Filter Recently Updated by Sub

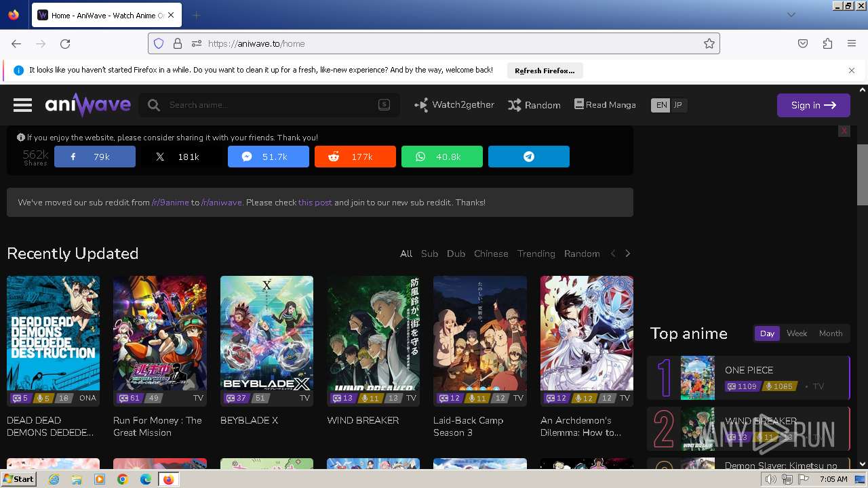[430, 253]
